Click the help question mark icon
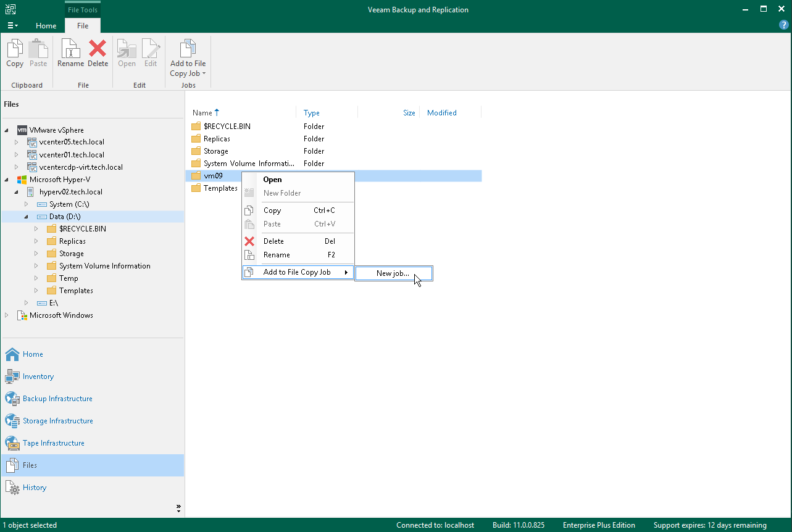Screen dimensions: 792x532 [784, 25]
